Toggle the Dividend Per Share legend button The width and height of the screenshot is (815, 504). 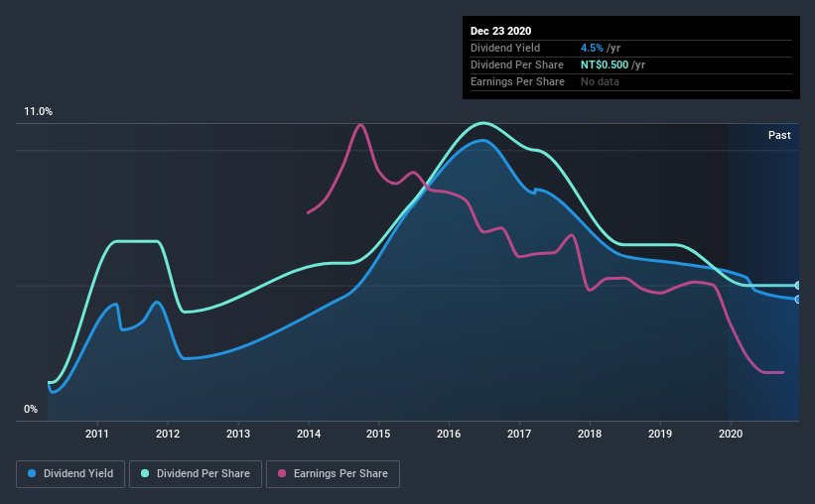click(196, 474)
